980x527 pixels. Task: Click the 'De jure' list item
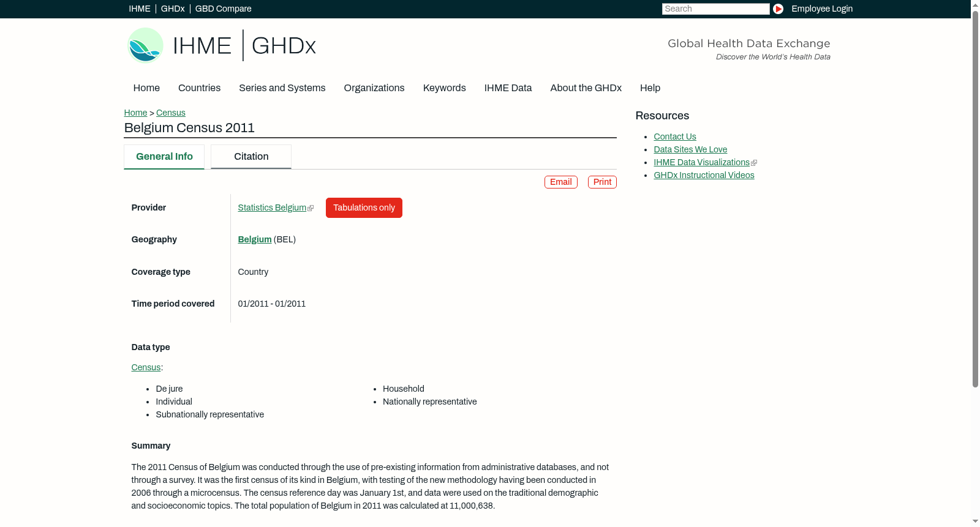click(169, 389)
